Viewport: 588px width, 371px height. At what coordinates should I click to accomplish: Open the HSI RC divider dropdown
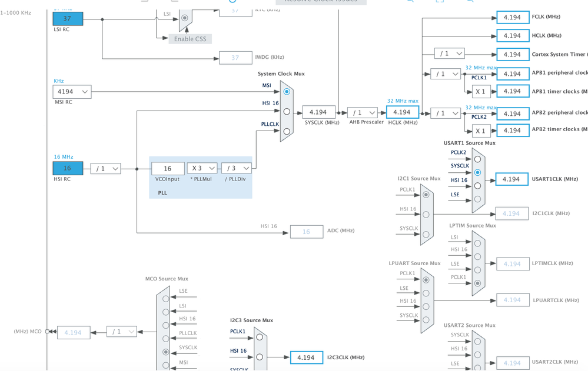pyautogui.click(x=106, y=169)
